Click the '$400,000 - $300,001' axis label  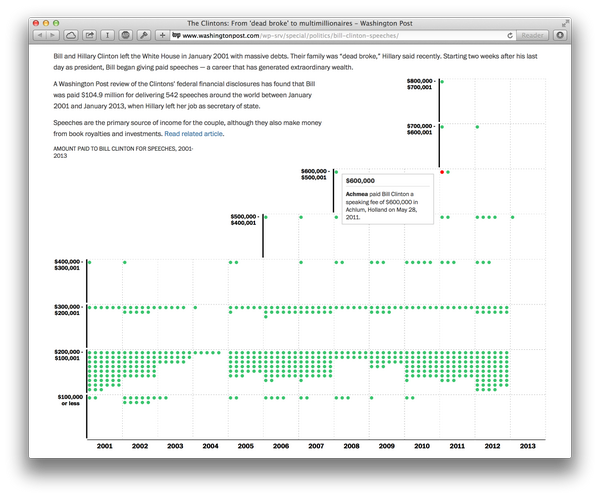click(x=68, y=265)
